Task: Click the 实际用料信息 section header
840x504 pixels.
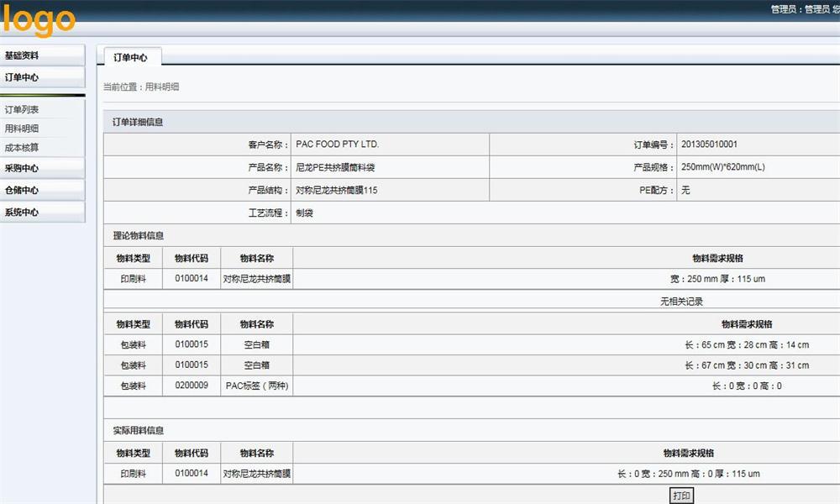Action: coord(138,430)
